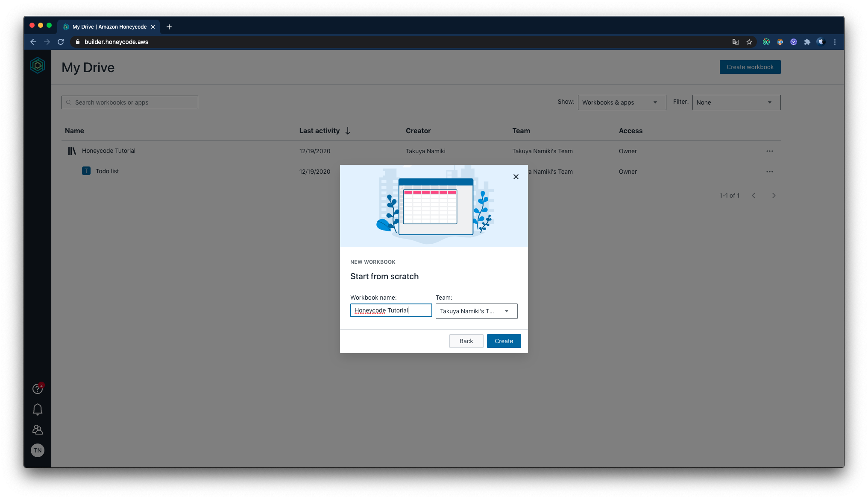
Task: Close the New Workbook dialog with X
Action: (x=516, y=177)
